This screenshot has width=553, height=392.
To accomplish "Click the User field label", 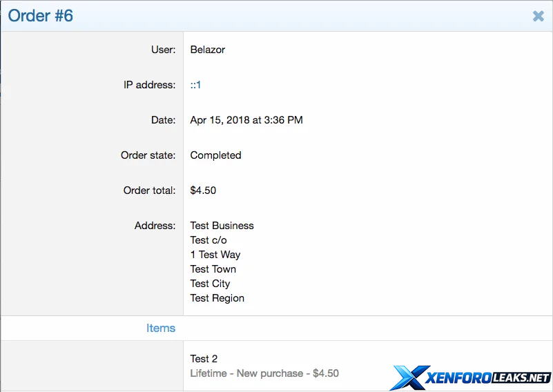I will [164, 50].
